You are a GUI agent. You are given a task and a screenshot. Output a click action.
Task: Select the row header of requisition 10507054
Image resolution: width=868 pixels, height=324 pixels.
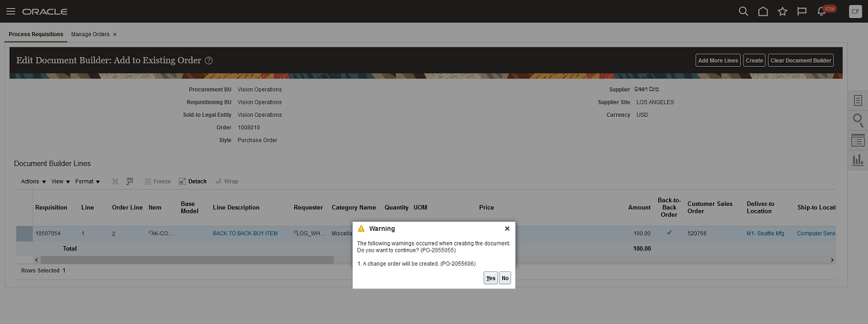(24, 234)
